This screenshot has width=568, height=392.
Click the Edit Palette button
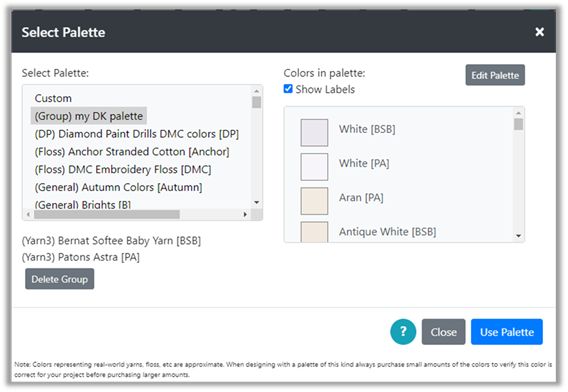click(495, 75)
